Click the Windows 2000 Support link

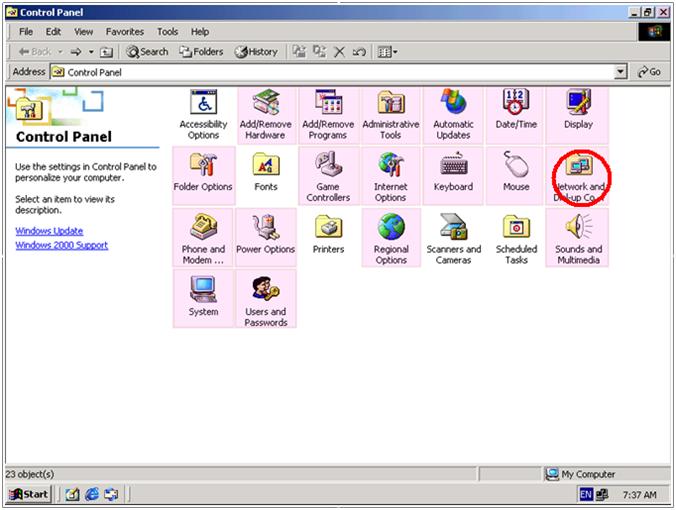click(x=62, y=245)
